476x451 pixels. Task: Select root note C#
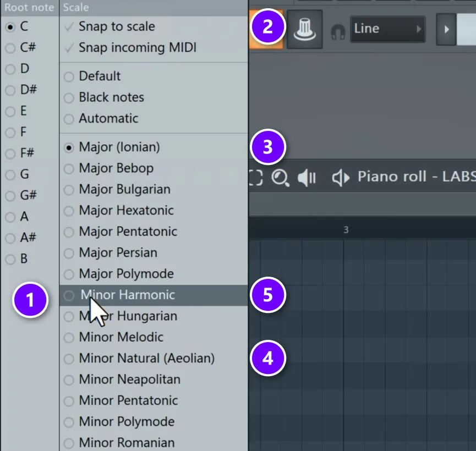pyautogui.click(x=21, y=47)
